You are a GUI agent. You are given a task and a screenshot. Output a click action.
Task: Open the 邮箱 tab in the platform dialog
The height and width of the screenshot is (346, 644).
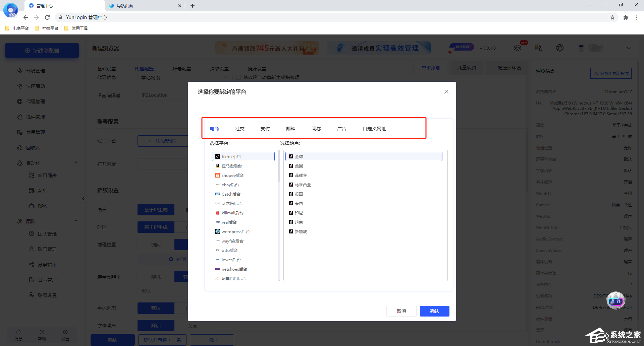point(290,128)
